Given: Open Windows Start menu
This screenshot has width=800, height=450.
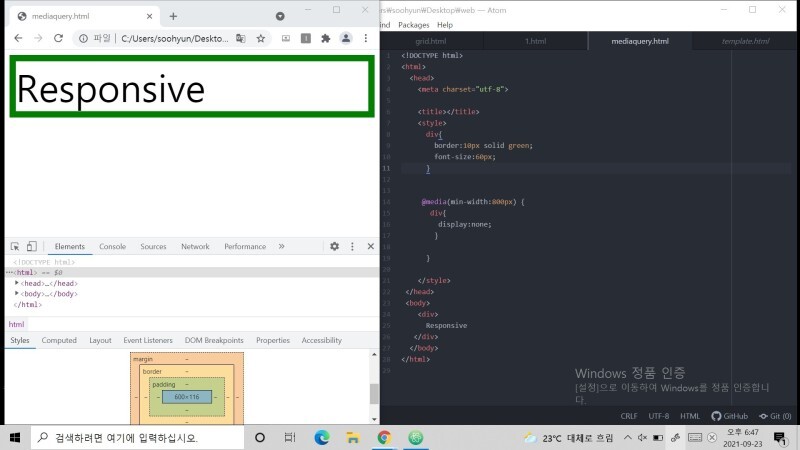Looking at the screenshot, I should [15, 438].
